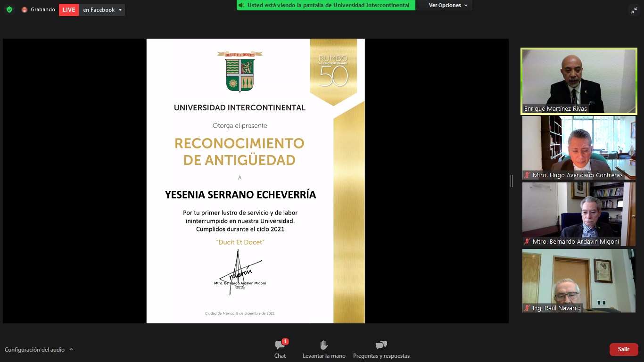Open the Chat panel

tap(280, 349)
